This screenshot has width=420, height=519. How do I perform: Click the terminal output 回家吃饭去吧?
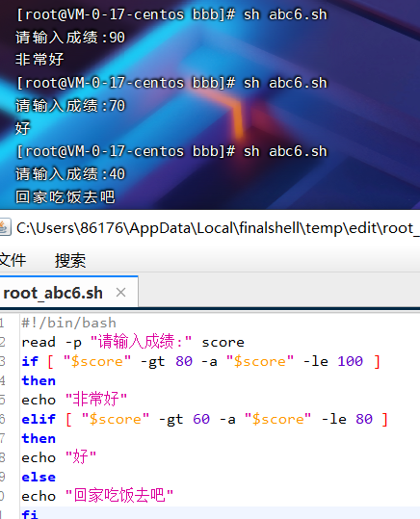click(66, 196)
